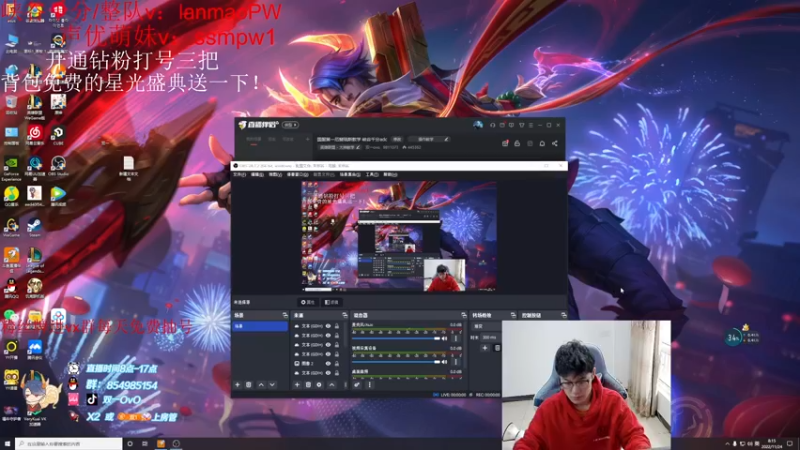Click the transition duration 300 ms field
The height and width of the screenshot is (450, 800).
(x=490, y=337)
